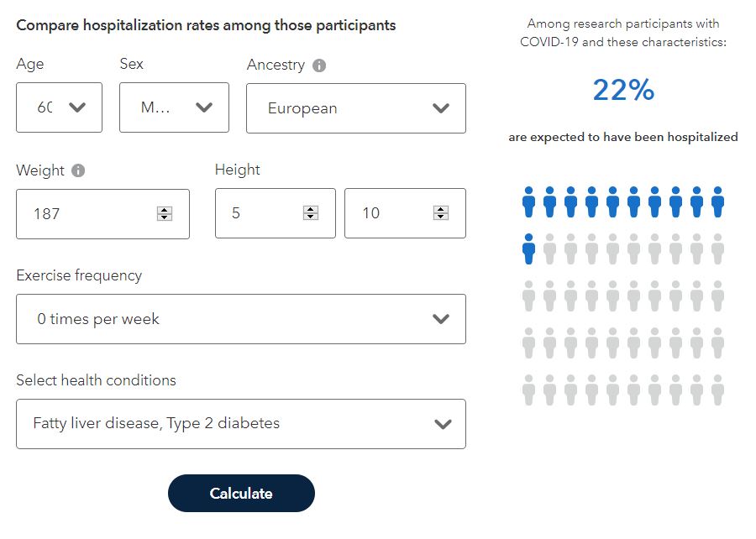756x539 pixels.
Task: Click the Height feet spinner arrows
Action: [311, 213]
